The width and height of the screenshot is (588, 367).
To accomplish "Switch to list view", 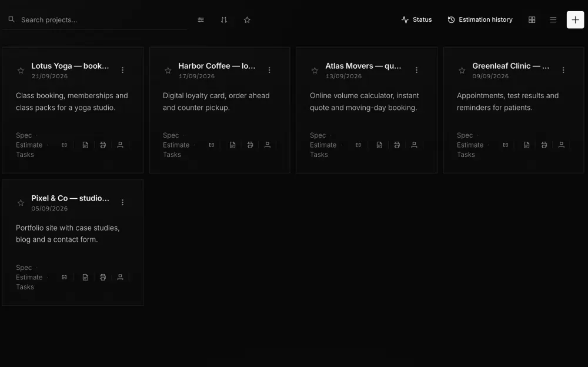I will 553,20.
